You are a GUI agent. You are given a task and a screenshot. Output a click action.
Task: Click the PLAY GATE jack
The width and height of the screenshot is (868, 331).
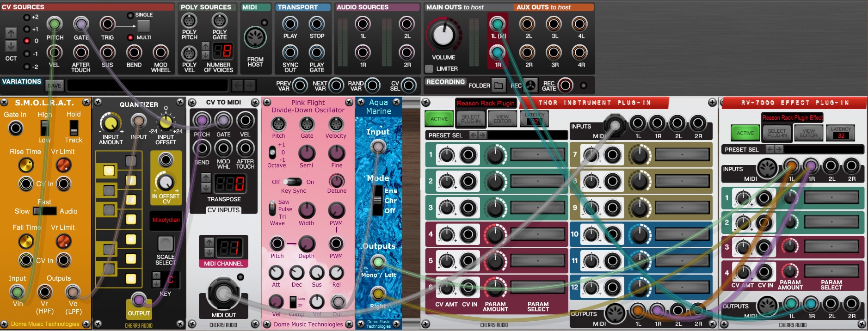click(x=317, y=52)
